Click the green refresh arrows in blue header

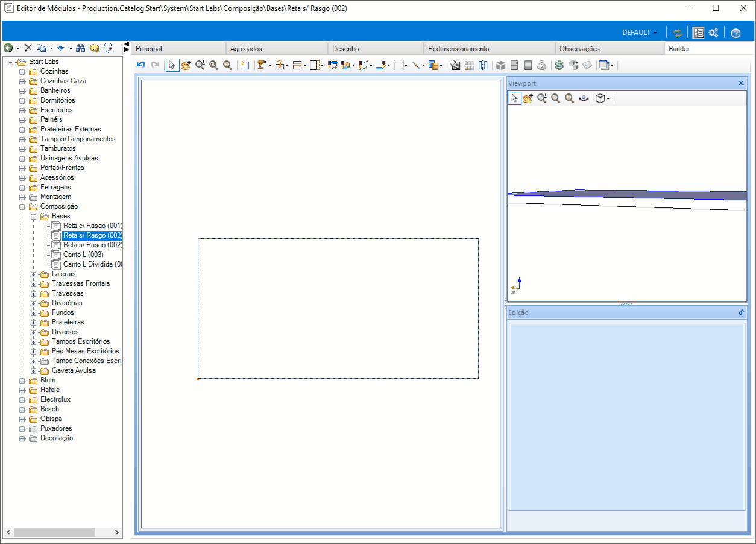click(x=678, y=33)
